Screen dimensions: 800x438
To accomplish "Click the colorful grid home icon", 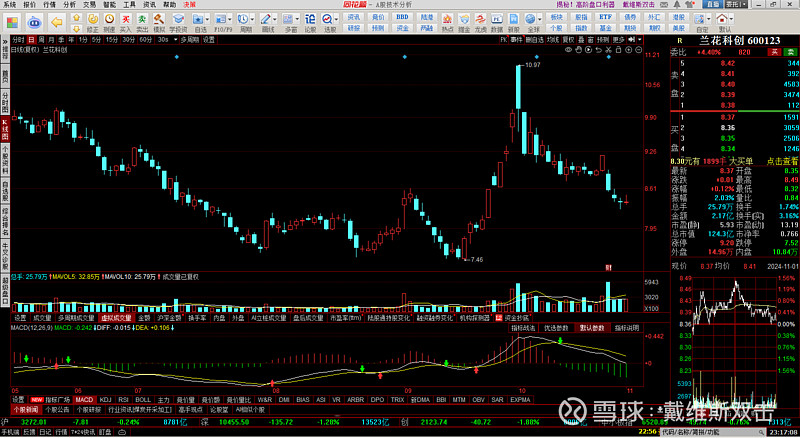I will [x=12, y=22].
